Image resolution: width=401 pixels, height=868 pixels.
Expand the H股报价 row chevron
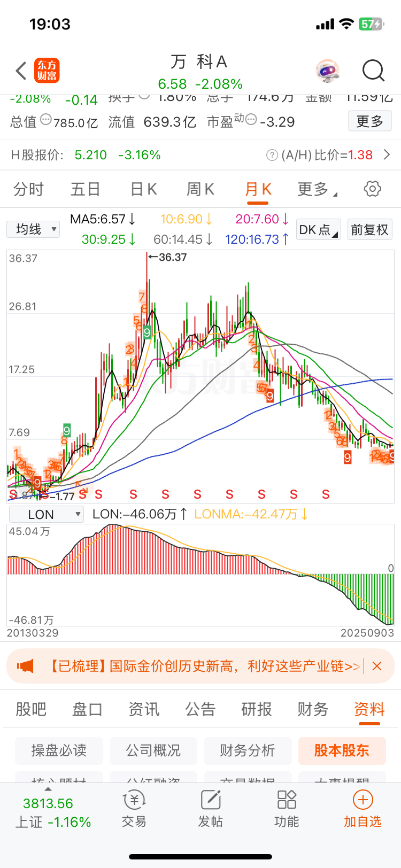click(x=387, y=155)
